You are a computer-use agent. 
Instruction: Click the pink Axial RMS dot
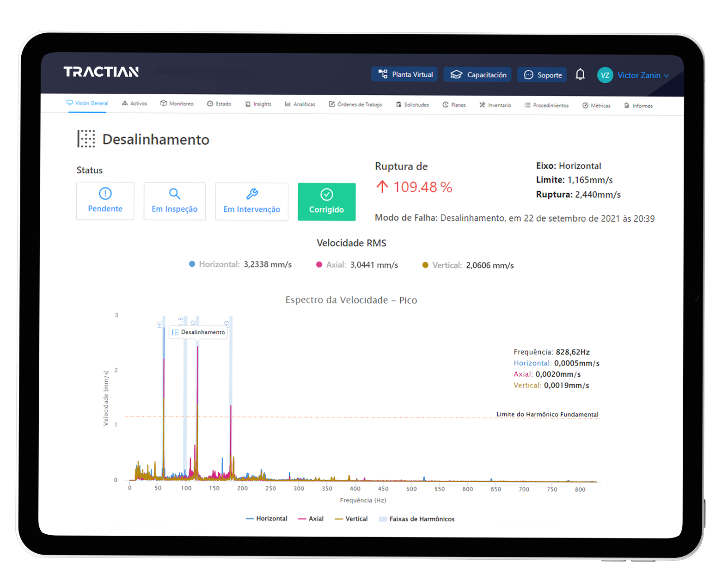[x=319, y=265]
